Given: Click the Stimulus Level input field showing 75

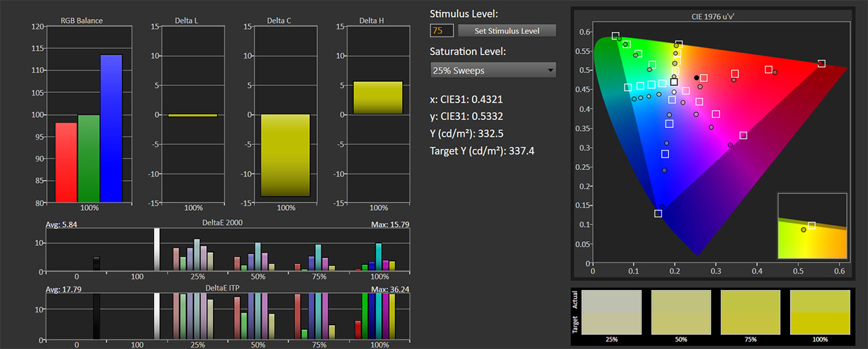Looking at the screenshot, I should click(441, 30).
